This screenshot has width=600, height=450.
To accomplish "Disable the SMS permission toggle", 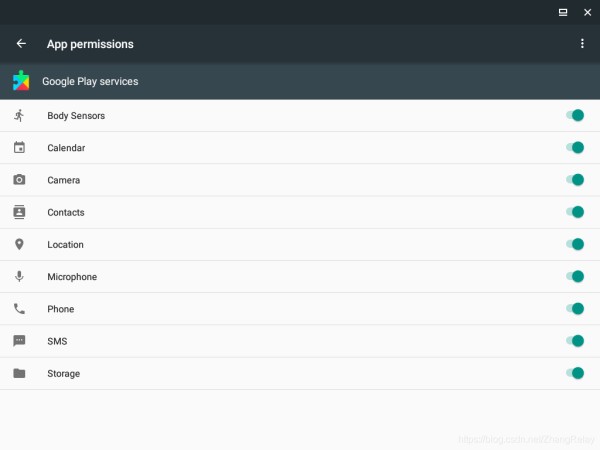I will click(575, 341).
